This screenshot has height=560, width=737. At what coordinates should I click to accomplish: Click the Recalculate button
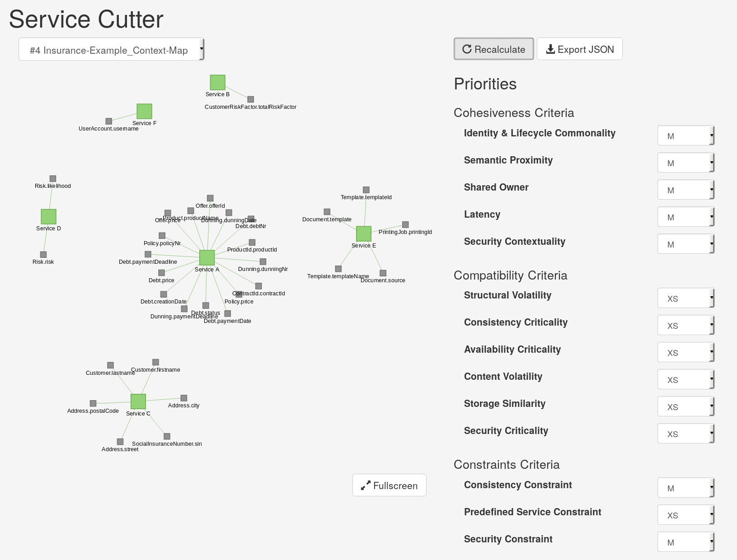tap(494, 49)
